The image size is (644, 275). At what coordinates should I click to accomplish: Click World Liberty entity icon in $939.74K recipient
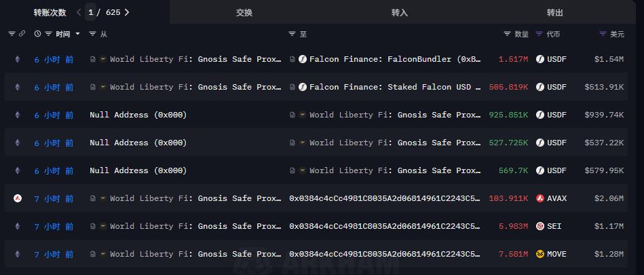[x=303, y=115]
